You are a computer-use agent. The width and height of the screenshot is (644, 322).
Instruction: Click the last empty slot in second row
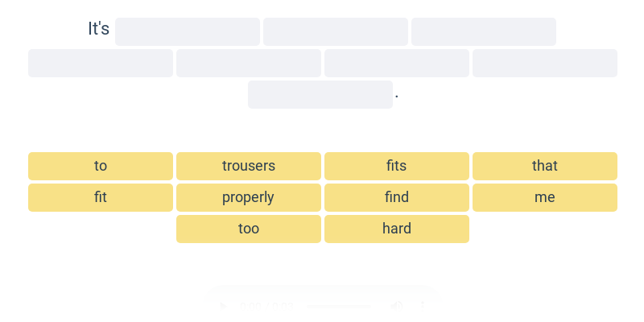(x=545, y=64)
